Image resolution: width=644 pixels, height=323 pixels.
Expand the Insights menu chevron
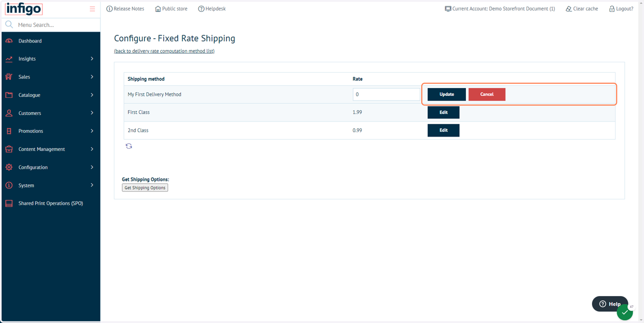point(92,59)
